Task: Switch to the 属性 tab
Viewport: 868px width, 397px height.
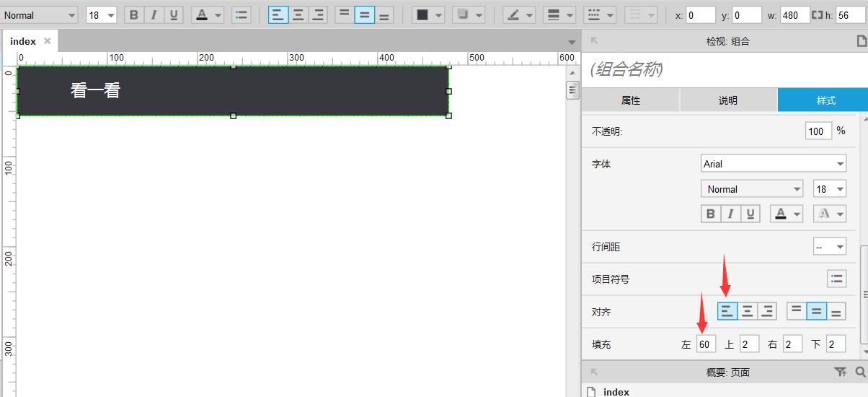Action: coord(631,100)
